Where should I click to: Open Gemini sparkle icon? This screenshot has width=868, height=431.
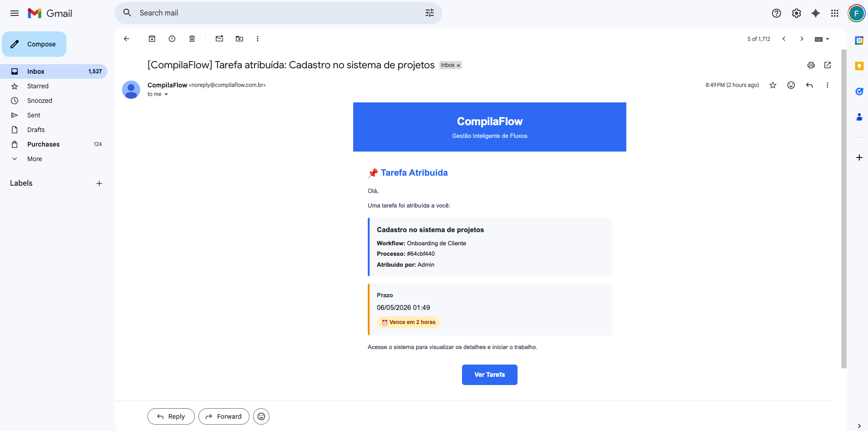pos(816,13)
